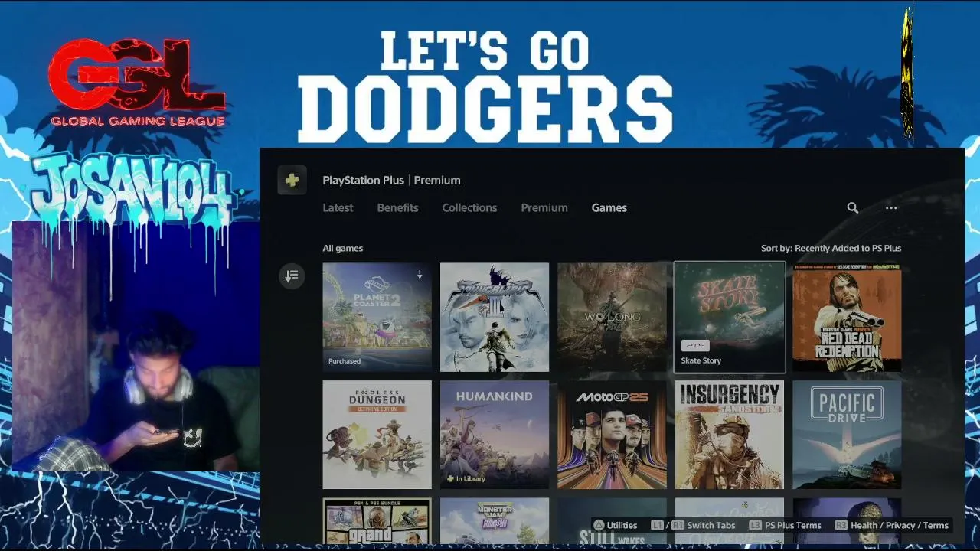The image size is (980, 551).
Task: Click the sort and filter icon
Action: point(292,276)
